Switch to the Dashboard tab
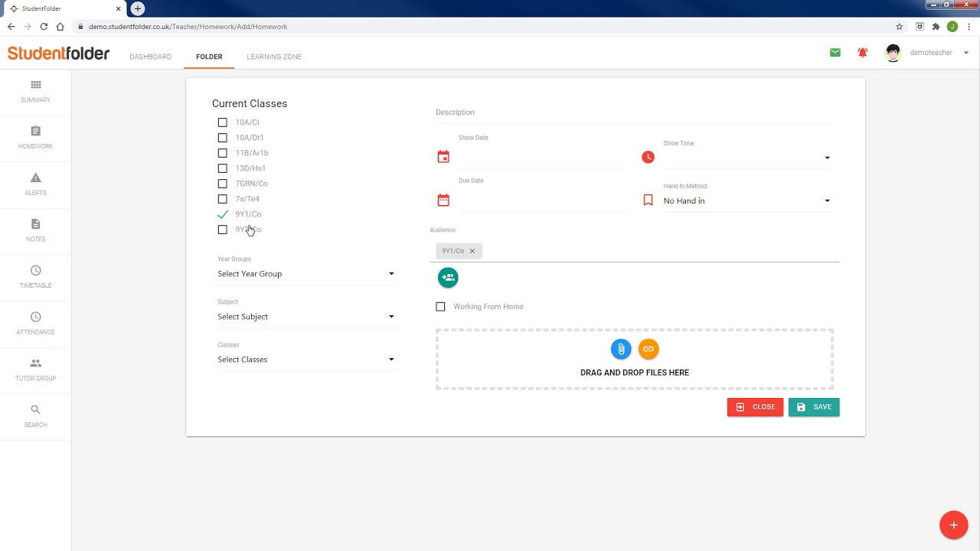The image size is (980, 551). tap(151, 57)
